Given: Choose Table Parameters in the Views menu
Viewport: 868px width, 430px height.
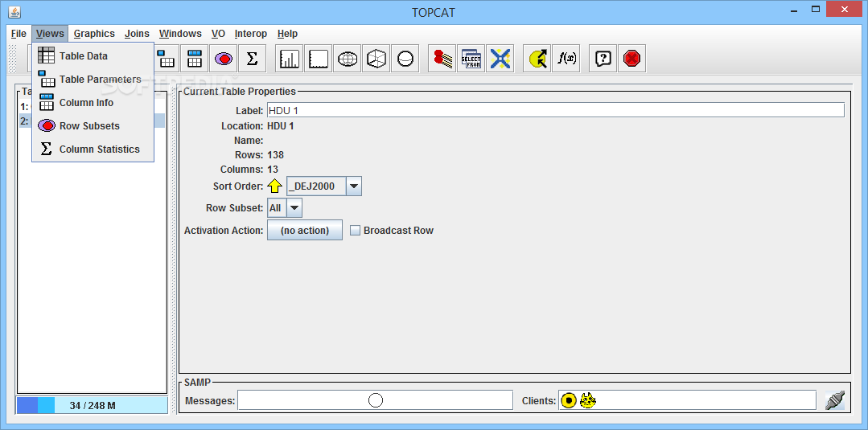Looking at the screenshot, I should click(x=93, y=79).
